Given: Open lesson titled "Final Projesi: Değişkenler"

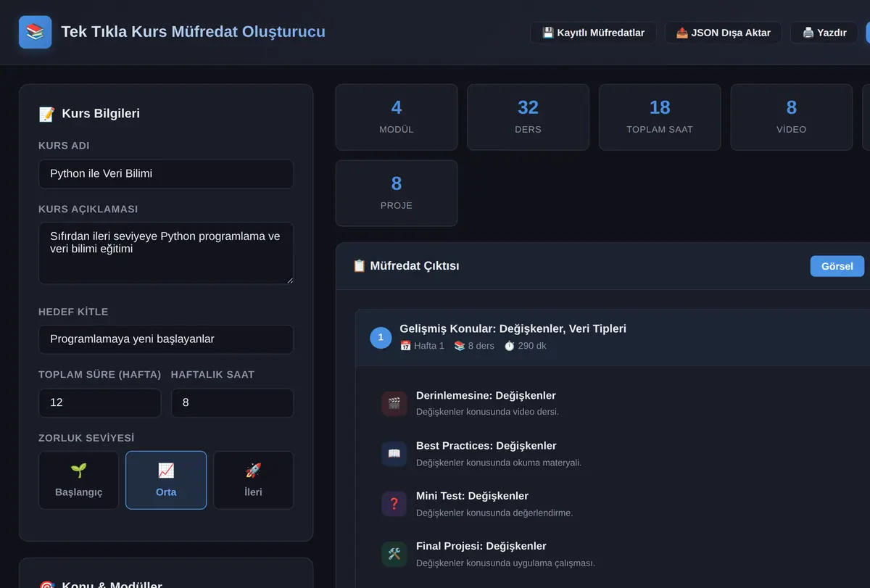Looking at the screenshot, I should coord(481,546).
